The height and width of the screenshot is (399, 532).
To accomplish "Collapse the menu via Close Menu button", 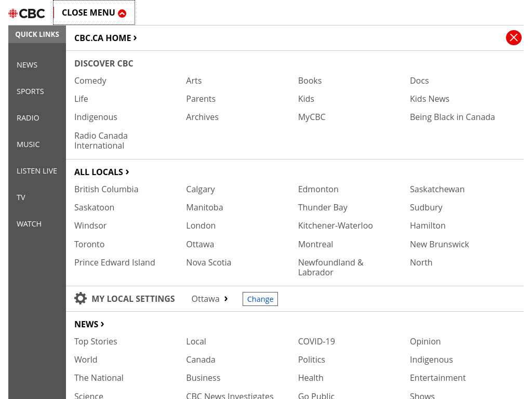I will click(x=94, y=12).
